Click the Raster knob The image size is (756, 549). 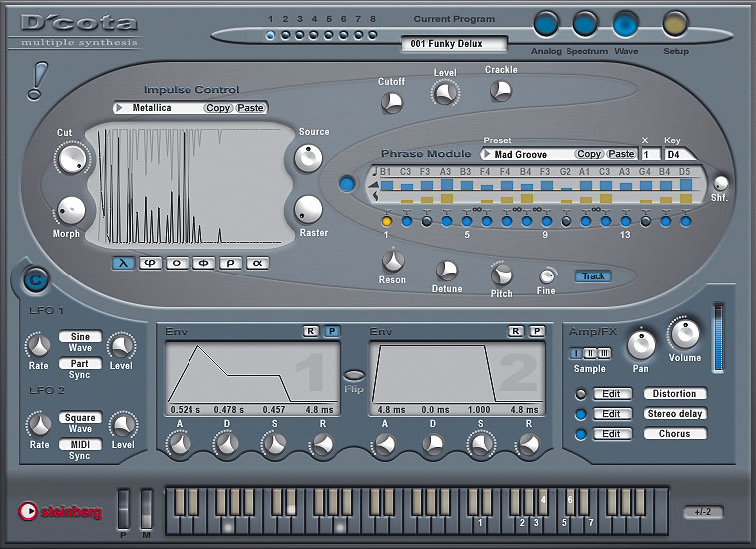[308, 210]
